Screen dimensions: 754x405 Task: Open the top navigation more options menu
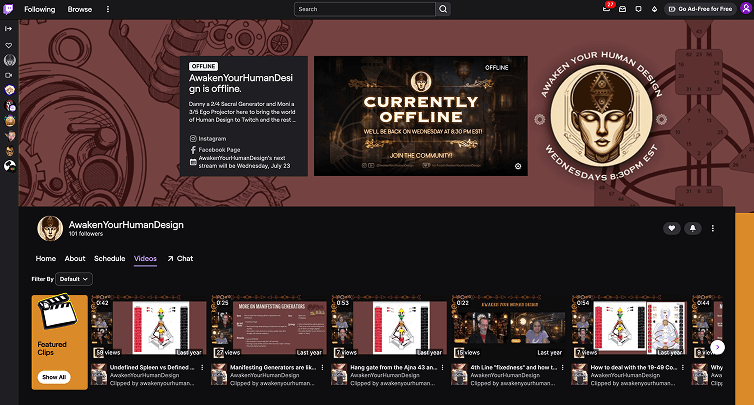(x=108, y=9)
